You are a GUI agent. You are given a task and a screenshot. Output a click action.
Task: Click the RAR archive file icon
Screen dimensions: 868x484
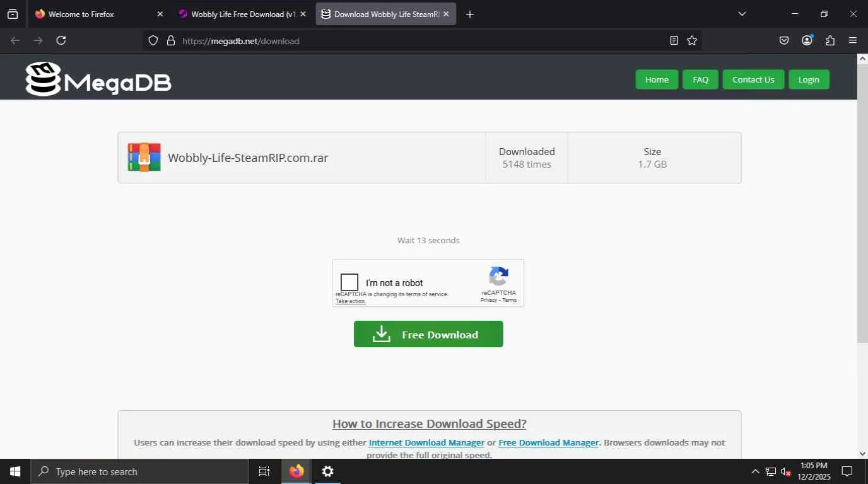pos(144,158)
